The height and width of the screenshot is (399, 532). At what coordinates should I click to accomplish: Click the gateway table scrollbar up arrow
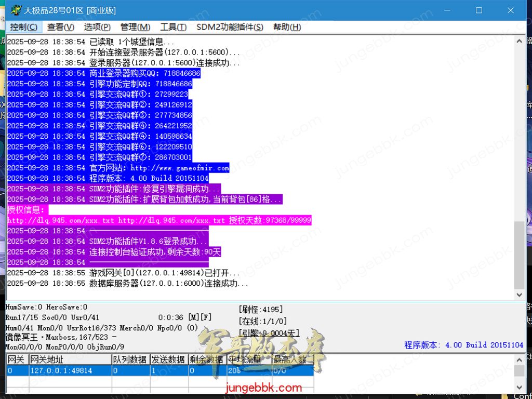[x=519, y=360]
